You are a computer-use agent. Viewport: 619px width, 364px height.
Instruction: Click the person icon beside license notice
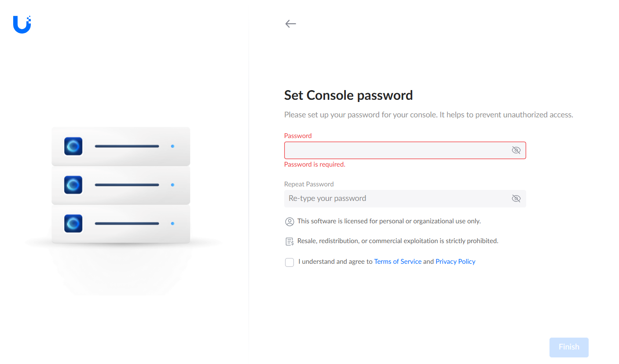[x=289, y=222]
